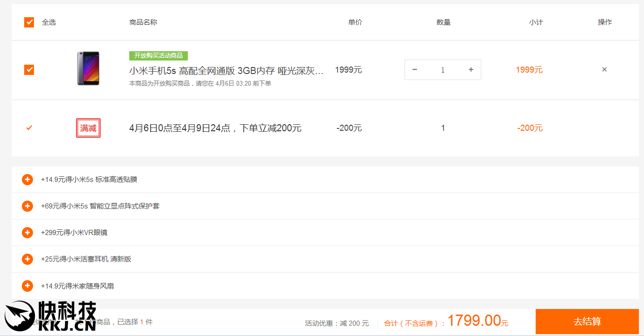Click the 1799.00 total amount

(x=474, y=321)
